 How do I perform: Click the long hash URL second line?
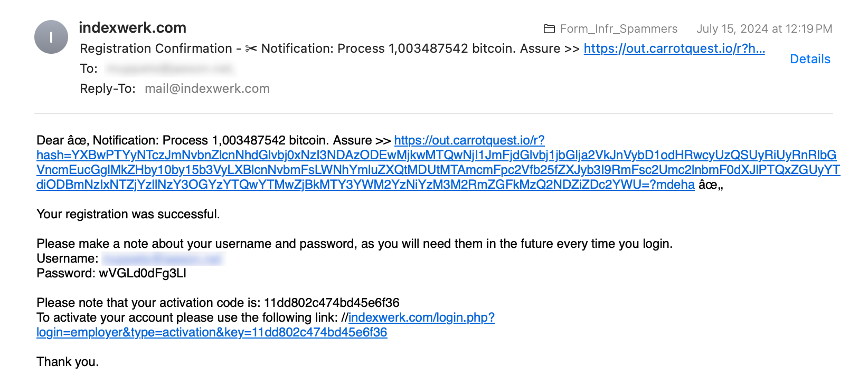[x=438, y=170]
